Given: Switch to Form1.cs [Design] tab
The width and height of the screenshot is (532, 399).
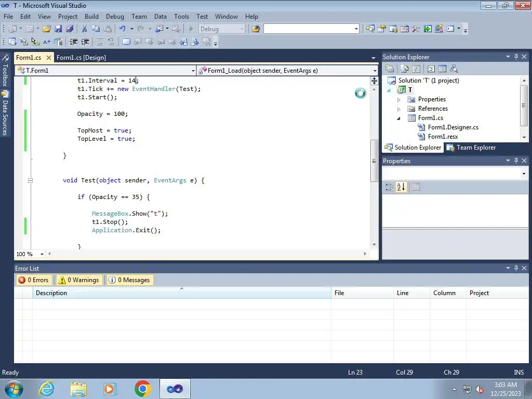Looking at the screenshot, I should click(81, 58).
